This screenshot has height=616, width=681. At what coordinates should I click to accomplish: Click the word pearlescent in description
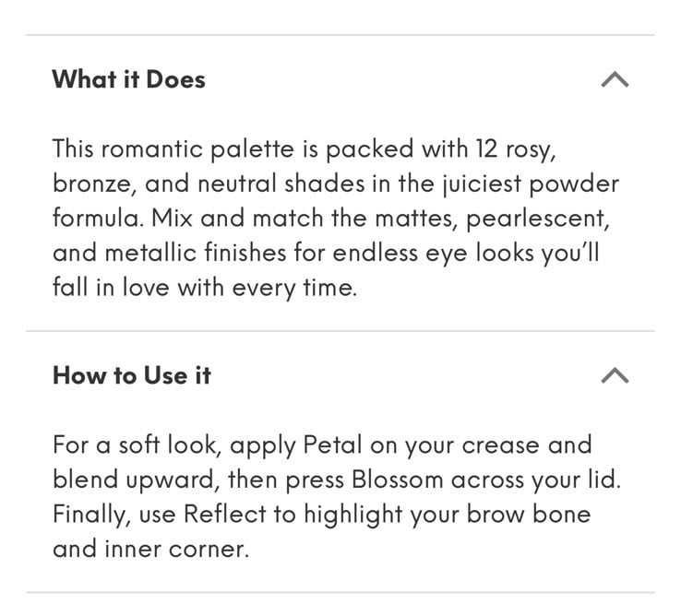[x=538, y=219]
